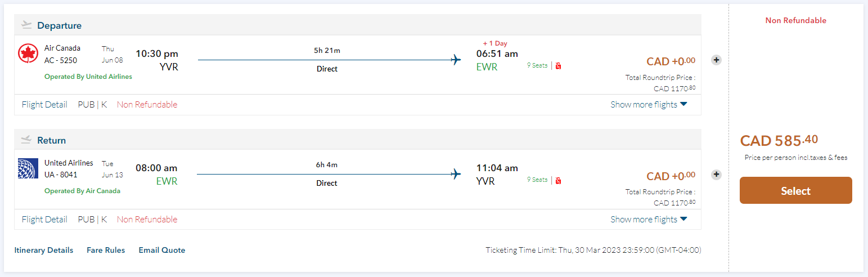Viewport: 868px width, 277px height.
Task: Expand Show more flights for return
Action: [649, 219]
